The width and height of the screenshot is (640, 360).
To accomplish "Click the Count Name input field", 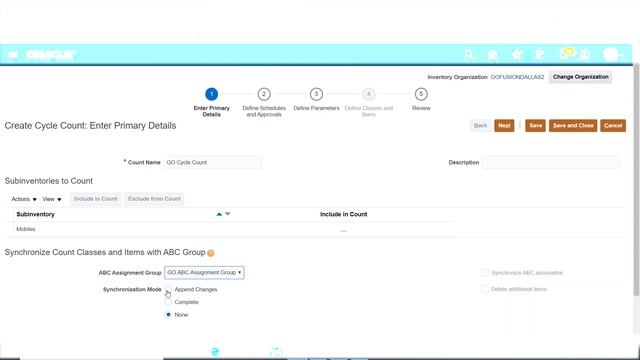I will click(x=212, y=162).
